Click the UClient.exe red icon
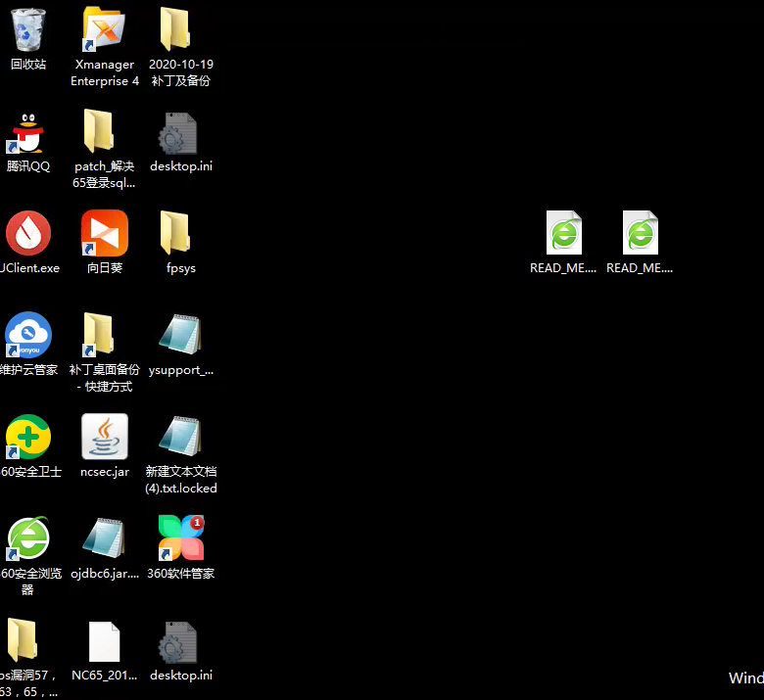This screenshot has width=764, height=700. tap(27, 235)
